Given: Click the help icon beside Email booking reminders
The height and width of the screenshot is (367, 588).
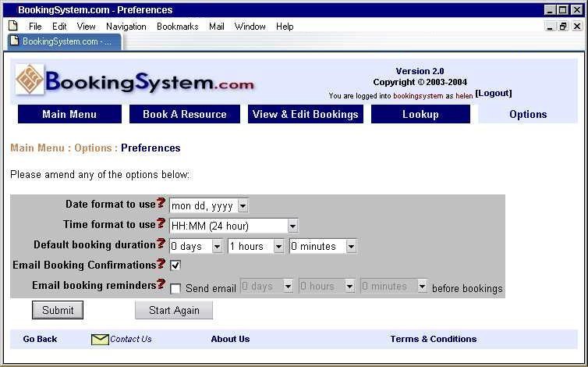Looking at the screenshot, I should click(161, 284).
